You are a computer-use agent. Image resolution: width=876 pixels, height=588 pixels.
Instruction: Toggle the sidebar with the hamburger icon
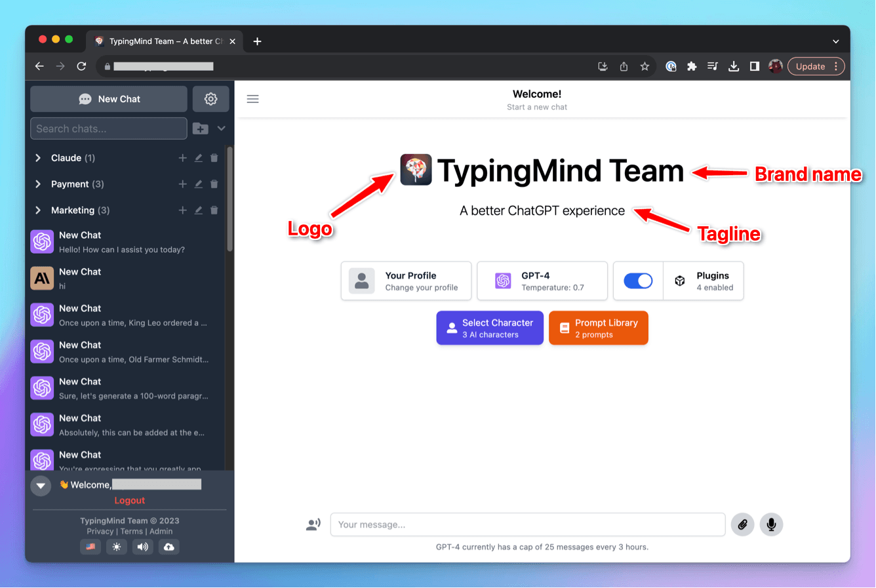(x=252, y=99)
